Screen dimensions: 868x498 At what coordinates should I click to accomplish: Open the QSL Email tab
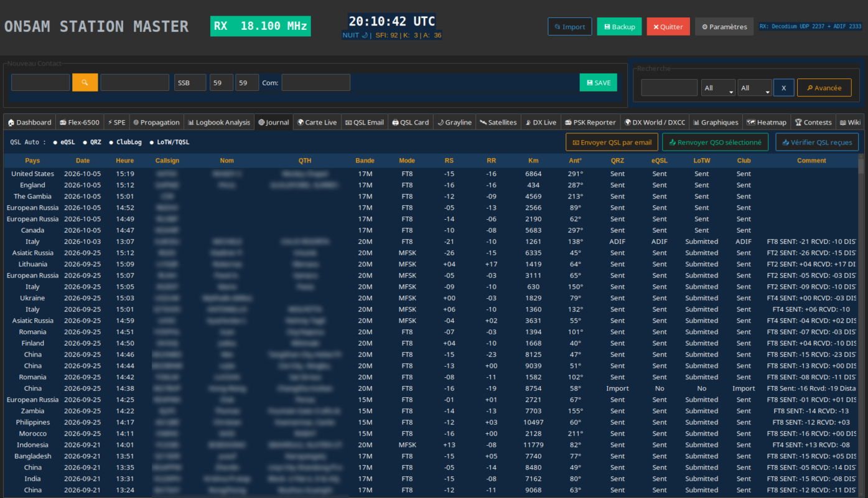coord(365,123)
